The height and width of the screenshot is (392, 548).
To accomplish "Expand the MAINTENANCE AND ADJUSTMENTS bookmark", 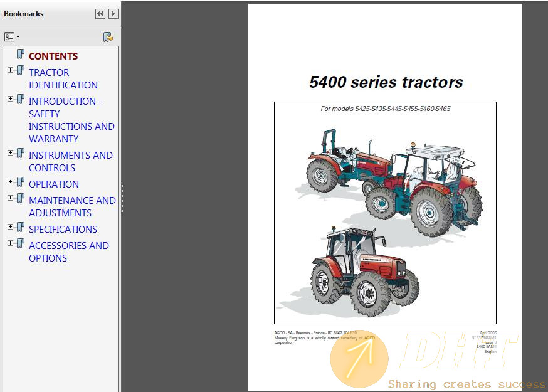I will tap(11, 198).
